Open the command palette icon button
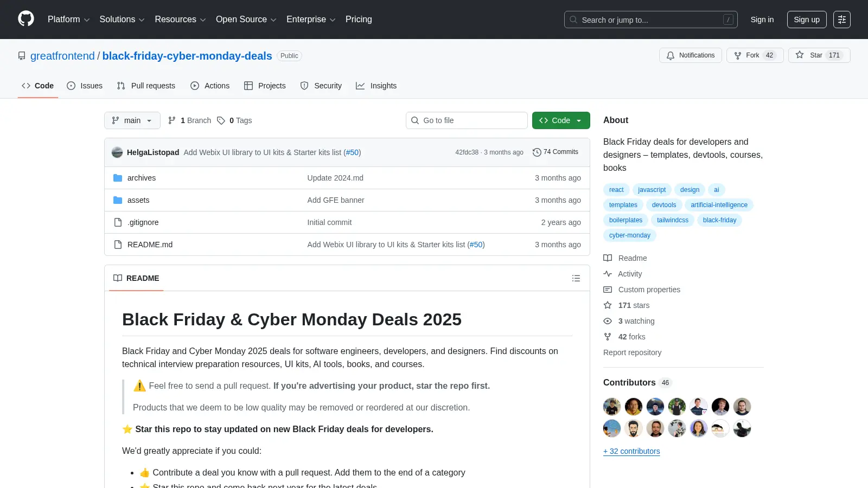 coord(842,20)
